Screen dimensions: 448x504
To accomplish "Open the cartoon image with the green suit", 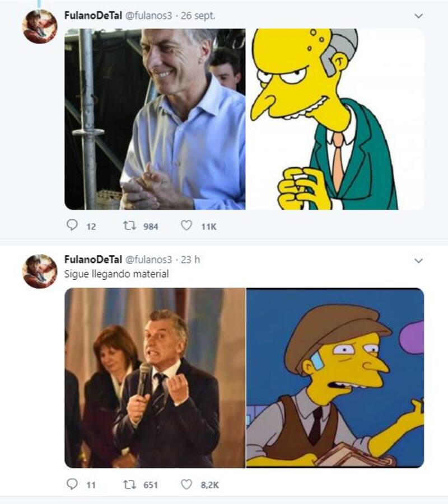I will click(335, 119).
